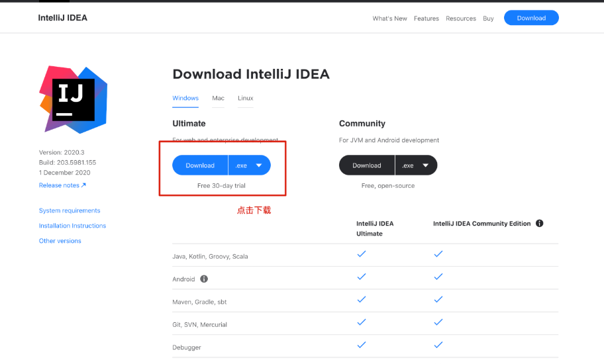Open Resources in top navigation
The height and width of the screenshot is (364, 604).
(461, 19)
